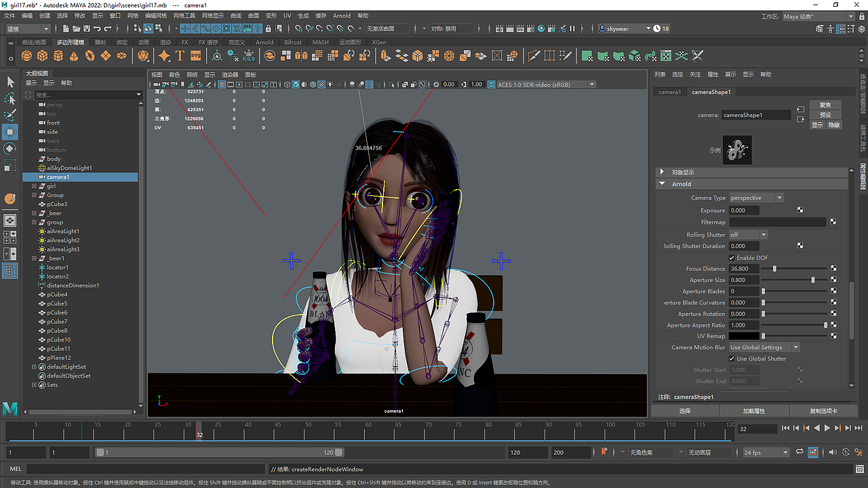Viewport: 868px width, 488px height.
Task: Click the SVG tool on the shelf
Action: pyautogui.click(x=195, y=56)
